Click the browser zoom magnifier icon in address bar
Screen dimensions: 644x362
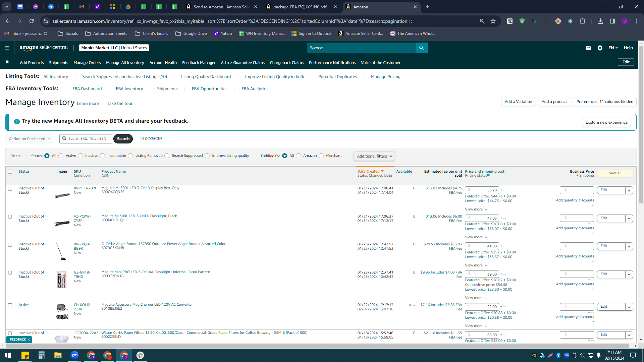[482, 21]
